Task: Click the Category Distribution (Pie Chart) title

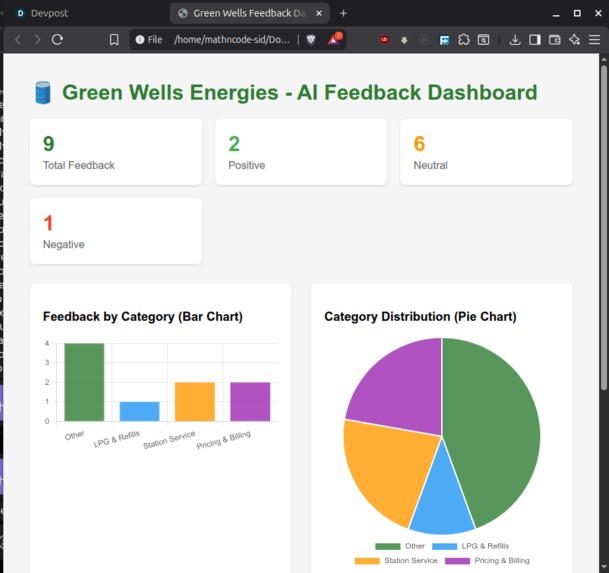Action: pos(420,317)
